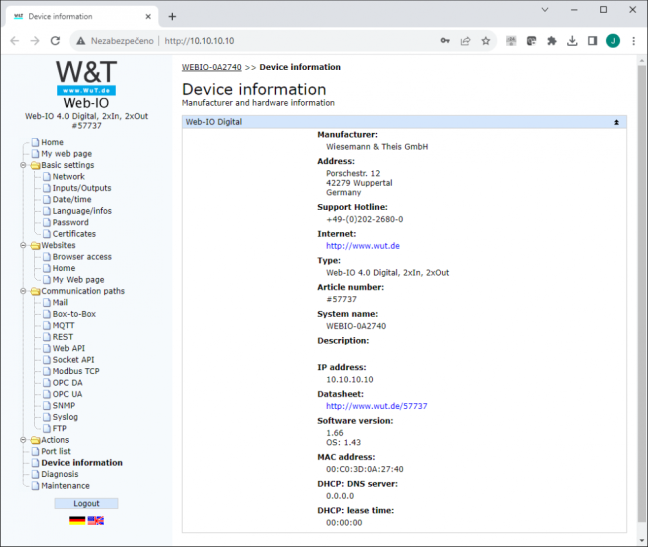Open the Socket API page
The image size is (648, 547).
(73, 360)
